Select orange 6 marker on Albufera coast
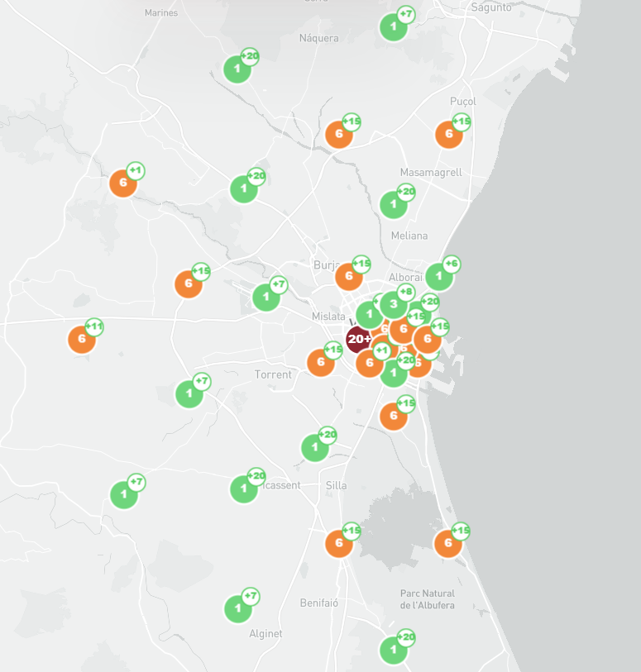641x672 pixels. click(447, 543)
